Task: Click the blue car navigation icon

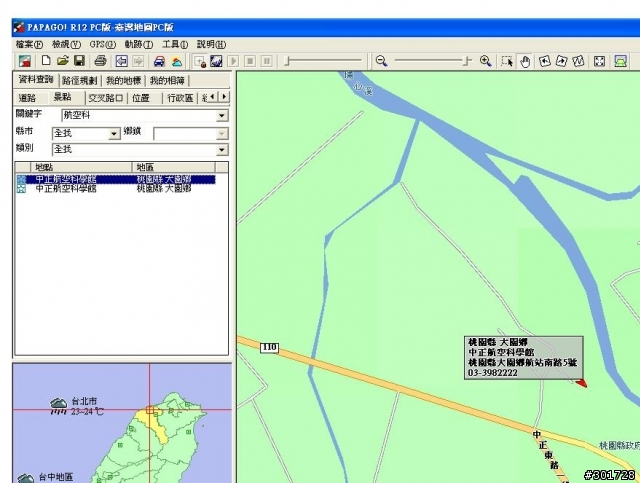Action: click(x=159, y=61)
